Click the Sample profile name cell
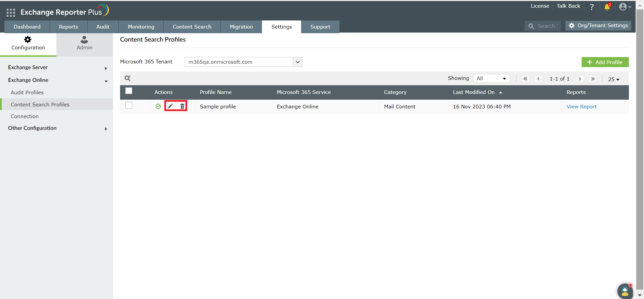The height and width of the screenshot is (299, 644). coord(218,107)
